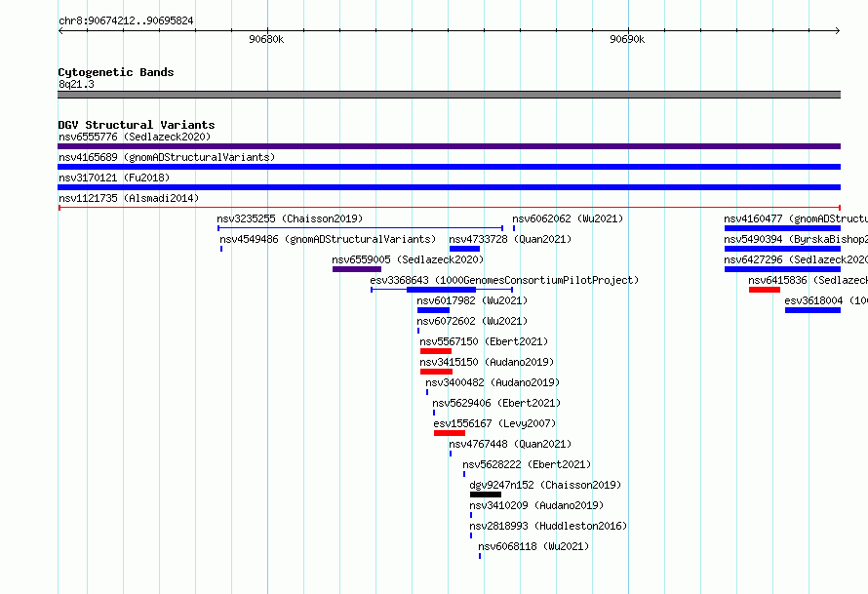The width and height of the screenshot is (868, 594).
Task: Click the gray 8q21.3 cytogenetic band bar
Action: pos(449,95)
